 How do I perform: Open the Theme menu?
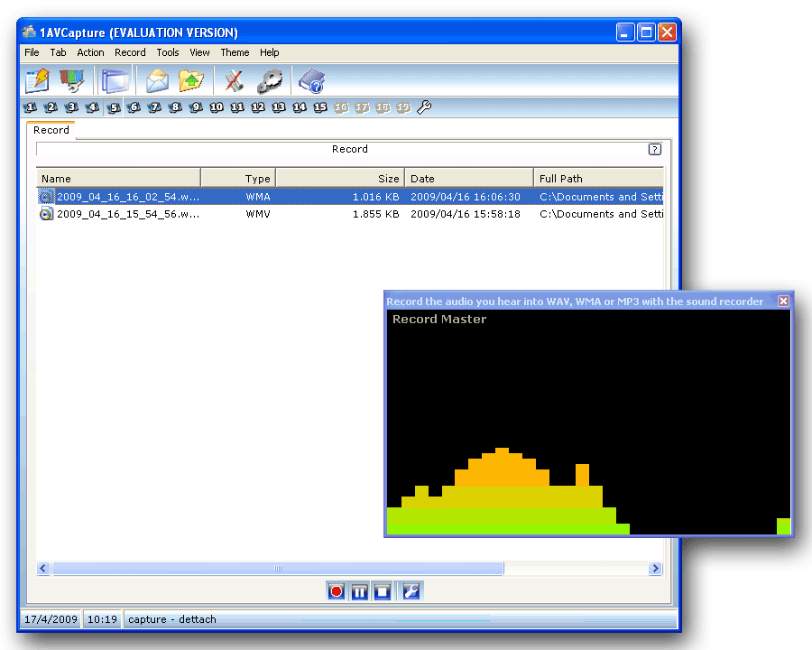click(x=235, y=52)
